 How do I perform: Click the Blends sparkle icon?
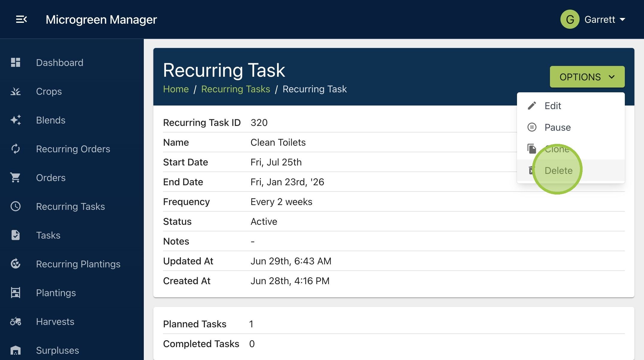coord(16,120)
